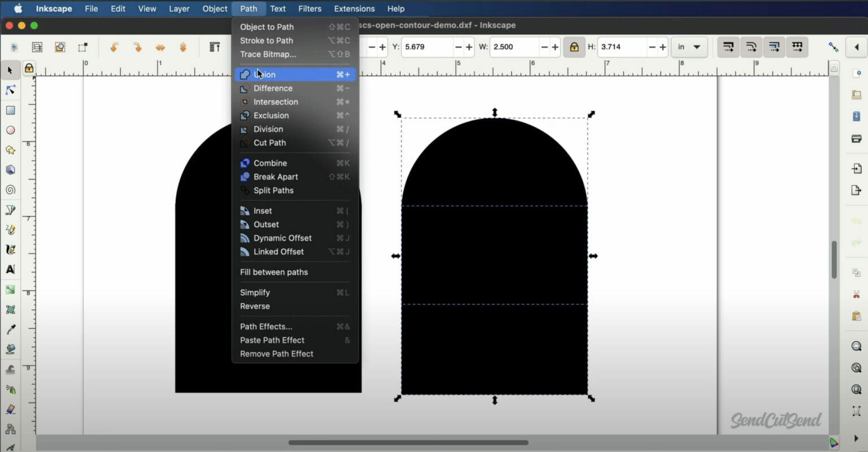Select the Node editing tool

point(10,90)
